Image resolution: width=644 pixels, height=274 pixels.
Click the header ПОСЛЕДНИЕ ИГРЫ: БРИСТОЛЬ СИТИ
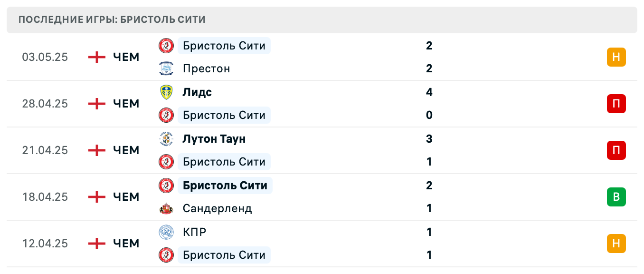click(112, 20)
